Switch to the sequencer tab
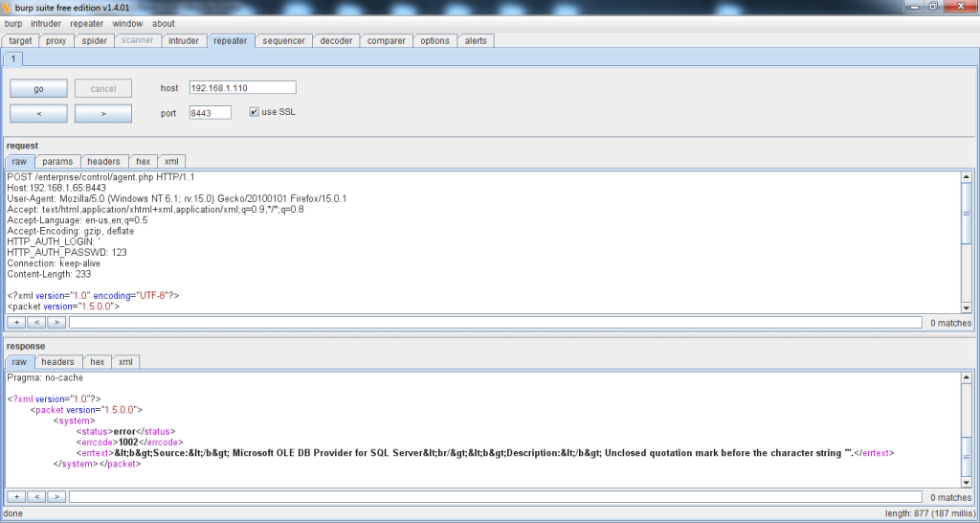This screenshot has width=980, height=523. point(283,40)
